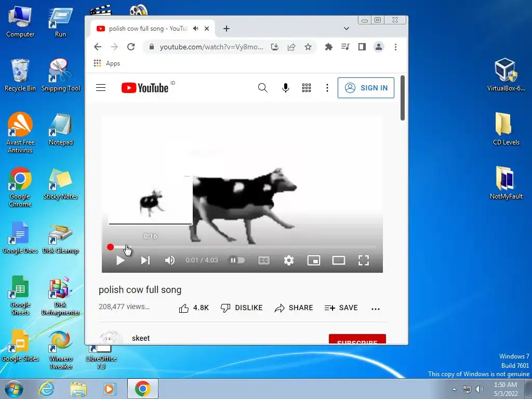Open Windows Explorer from taskbar

78,389
